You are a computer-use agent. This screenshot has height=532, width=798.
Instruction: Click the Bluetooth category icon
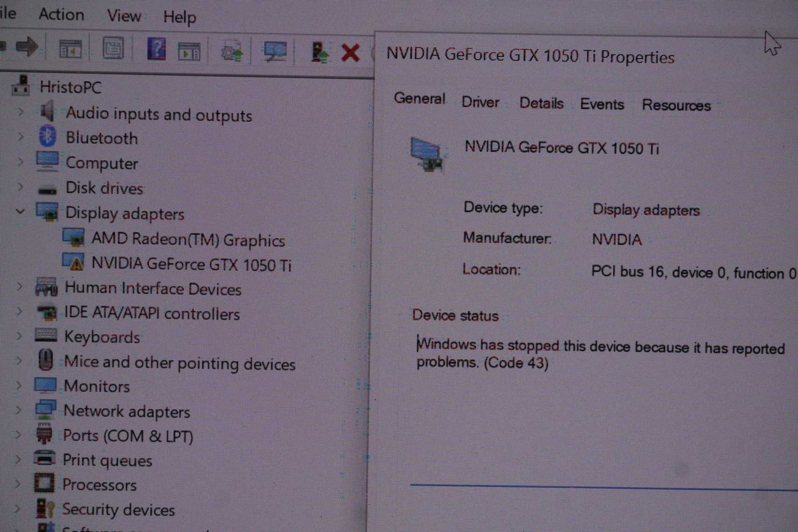[47, 136]
